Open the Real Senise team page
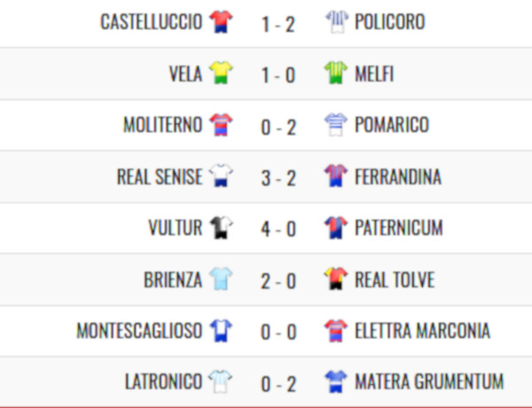The image size is (532, 408). pos(160,177)
